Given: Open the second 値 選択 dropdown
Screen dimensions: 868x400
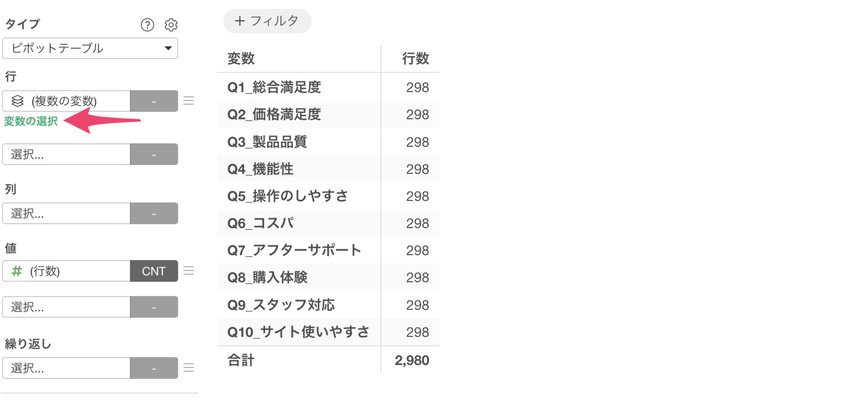Looking at the screenshot, I should click(66, 307).
